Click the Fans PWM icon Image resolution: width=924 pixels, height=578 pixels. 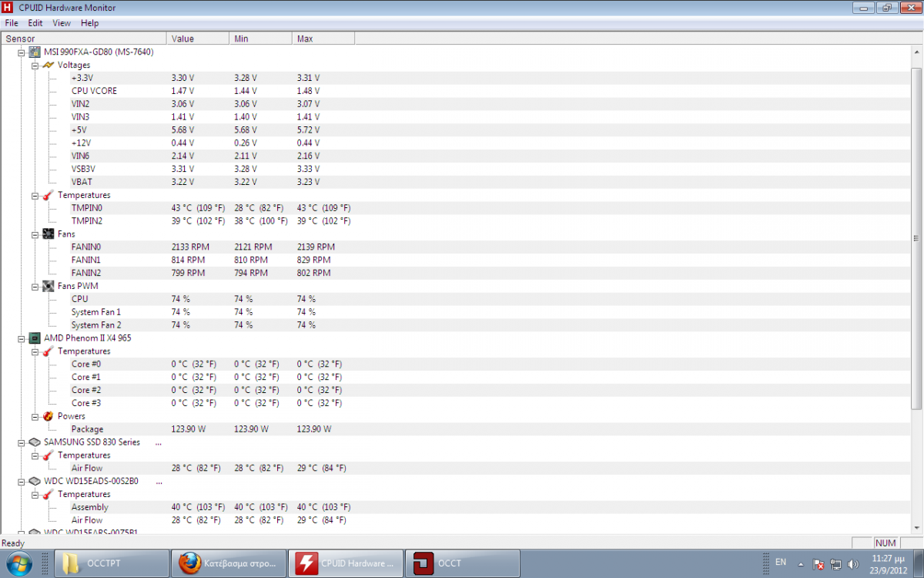point(49,286)
